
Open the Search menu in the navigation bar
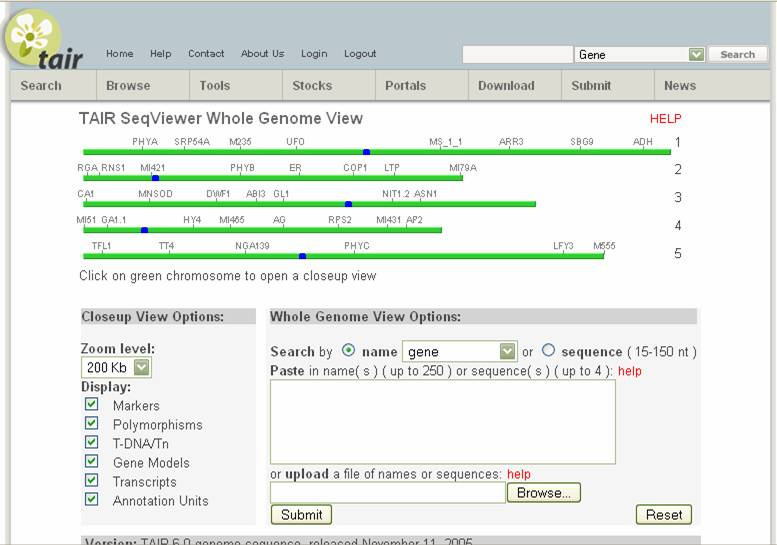click(41, 86)
